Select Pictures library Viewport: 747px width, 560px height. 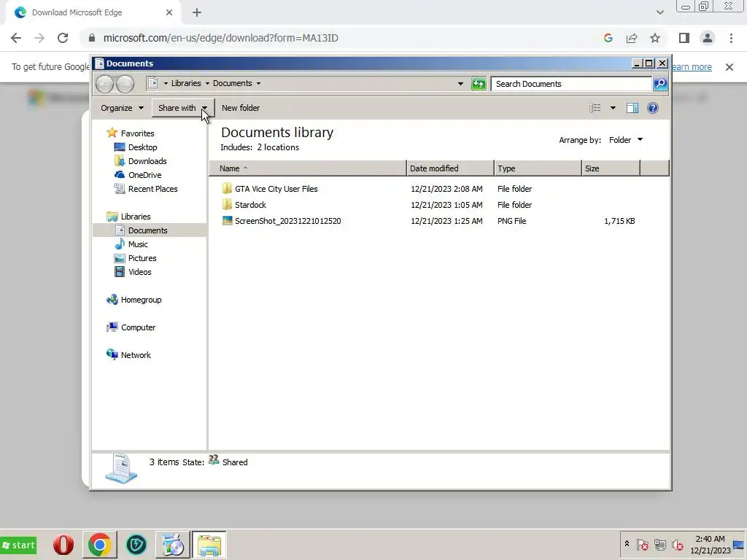pyautogui.click(x=142, y=258)
